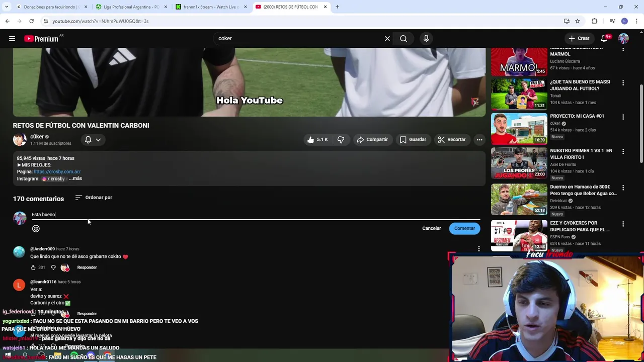Reply to @Anderr009 with Responder
The image size is (644, 362).
click(x=87, y=267)
